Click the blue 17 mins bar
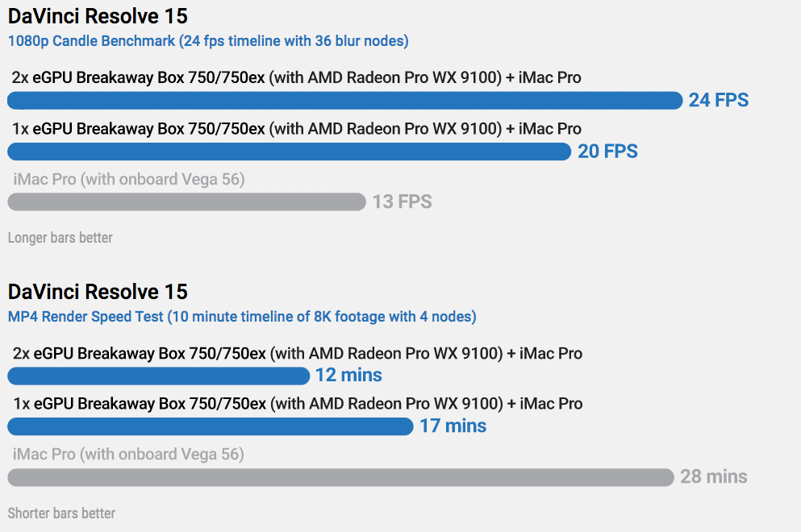The height and width of the screenshot is (532, 801). pyautogui.click(x=210, y=426)
